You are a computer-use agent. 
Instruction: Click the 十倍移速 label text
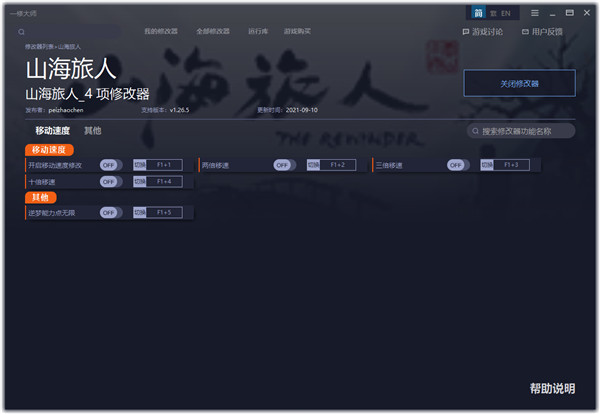coord(42,182)
